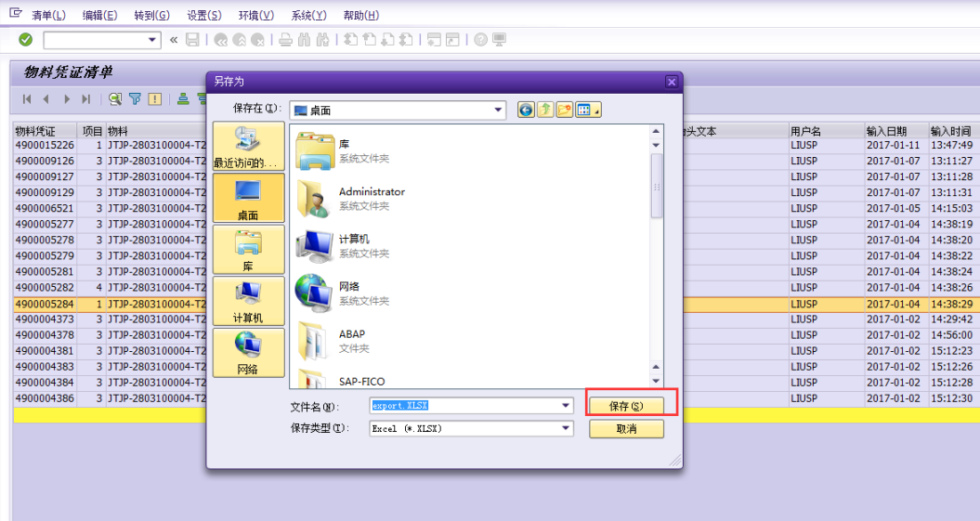The height and width of the screenshot is (521, 980).
Task: Expand the 保存在 location dropdown
Action: point(498,110)
